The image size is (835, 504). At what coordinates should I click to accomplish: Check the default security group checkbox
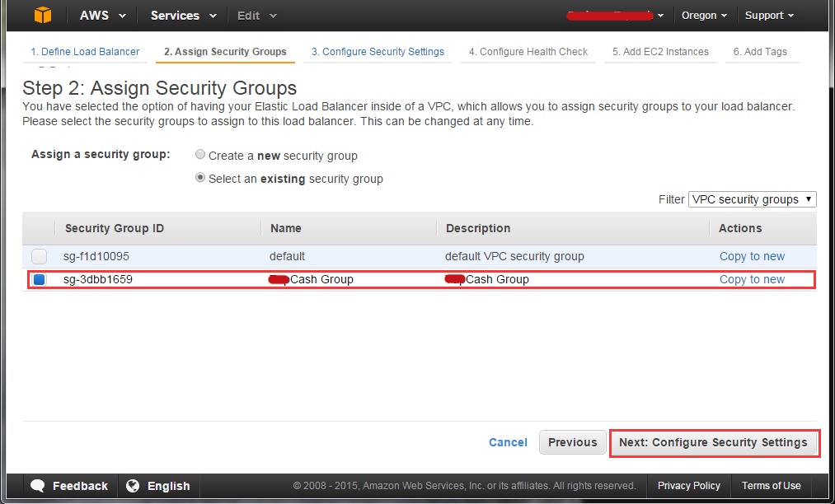pyautogui.click(x=39, y=256)
